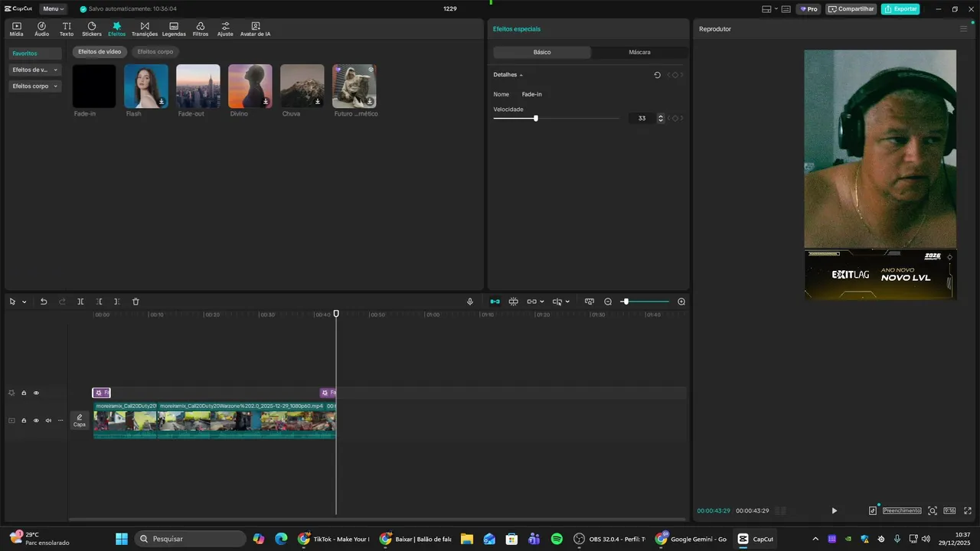Open the Preenchimento scale dropdown
Image resolution: width=980 pixels, height=551 pixels.
click(902, 510)
